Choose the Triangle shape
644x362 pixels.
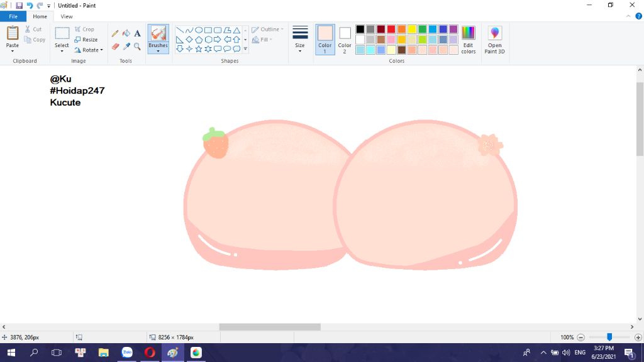236,30
